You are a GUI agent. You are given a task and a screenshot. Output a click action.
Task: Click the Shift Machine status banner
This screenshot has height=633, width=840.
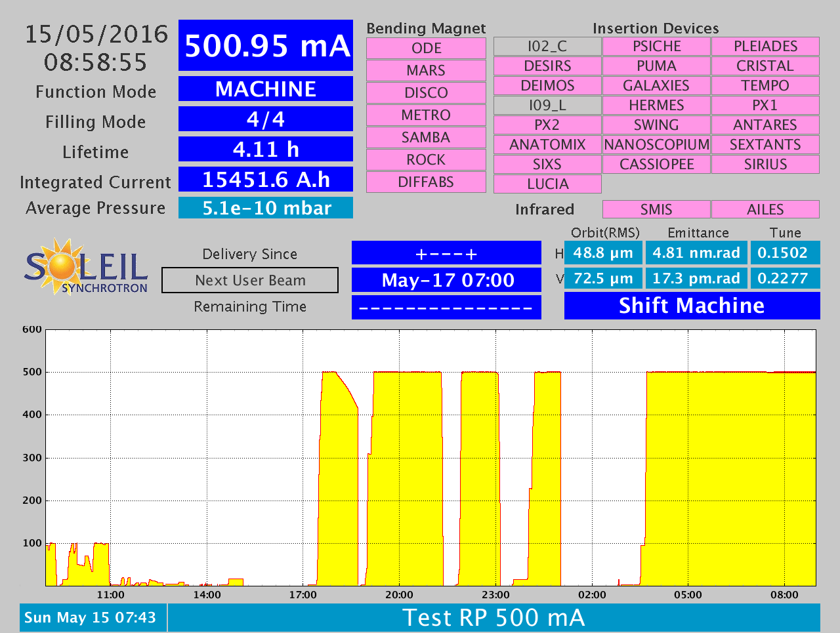click(x=692, y=306)
